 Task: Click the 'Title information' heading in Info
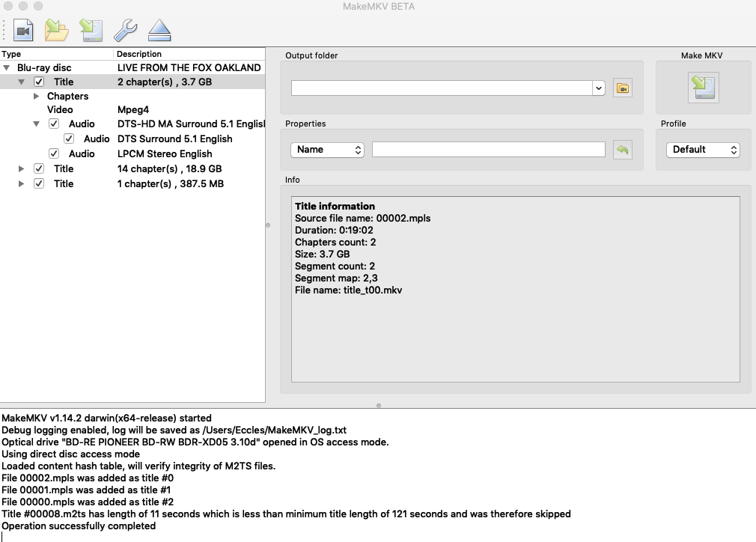tap(335, 207)
